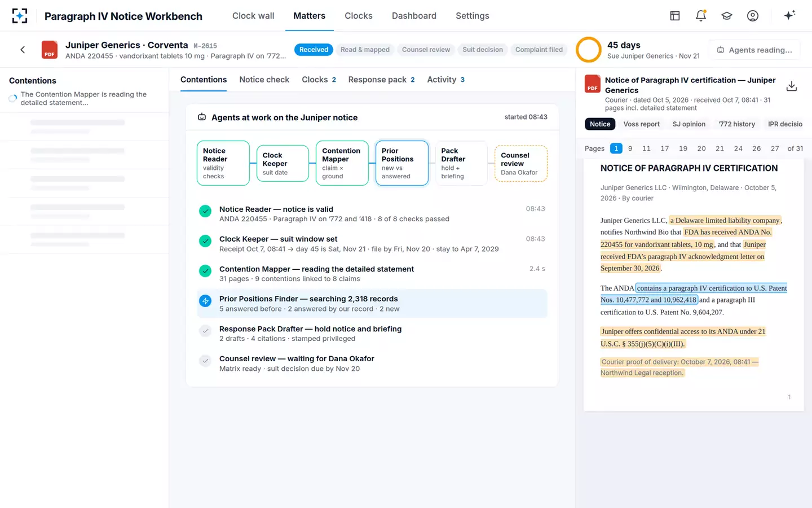Screen dimensions: 812x508
Task: Open the Response pack tab
Action: click(x=381, y=80)
